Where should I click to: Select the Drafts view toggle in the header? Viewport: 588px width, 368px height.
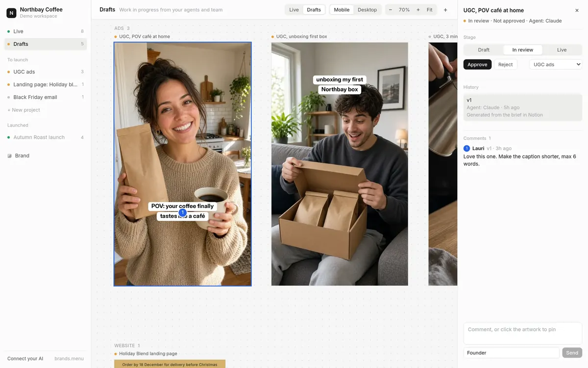tap(314, 10)
